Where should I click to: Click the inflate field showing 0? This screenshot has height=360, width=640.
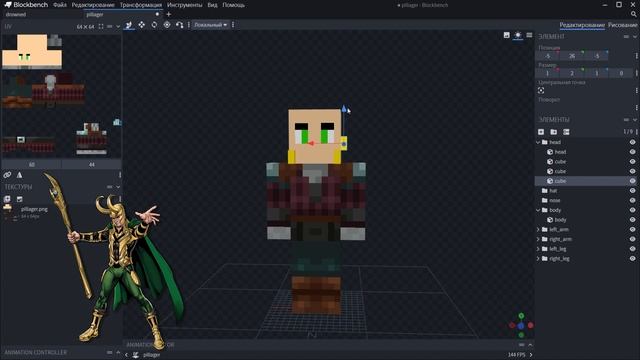621,73
